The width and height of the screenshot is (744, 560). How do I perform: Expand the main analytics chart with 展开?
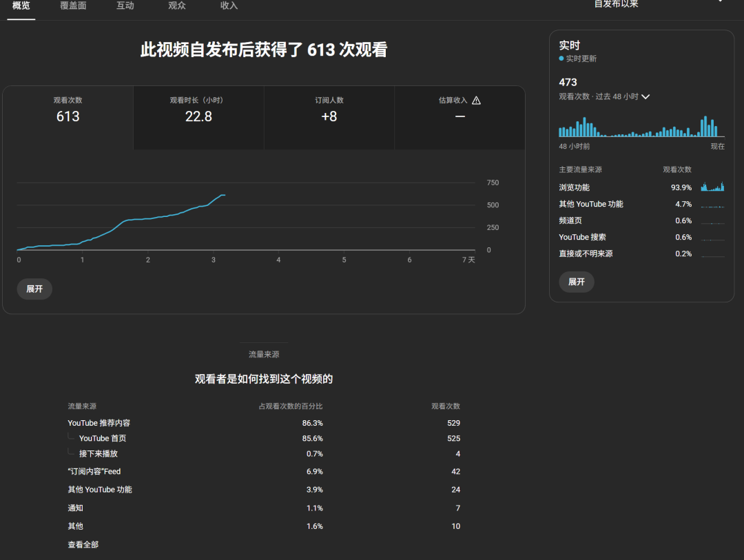(34, 289)
